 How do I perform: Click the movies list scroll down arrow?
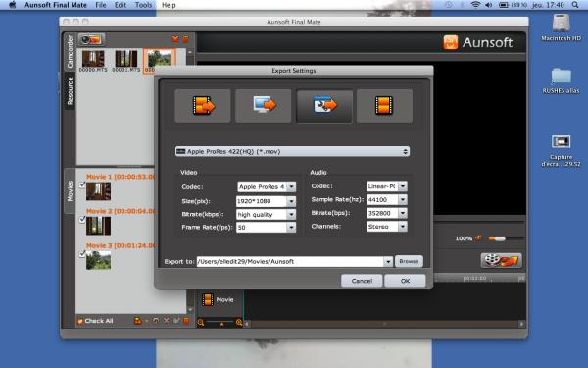[190, 309]
